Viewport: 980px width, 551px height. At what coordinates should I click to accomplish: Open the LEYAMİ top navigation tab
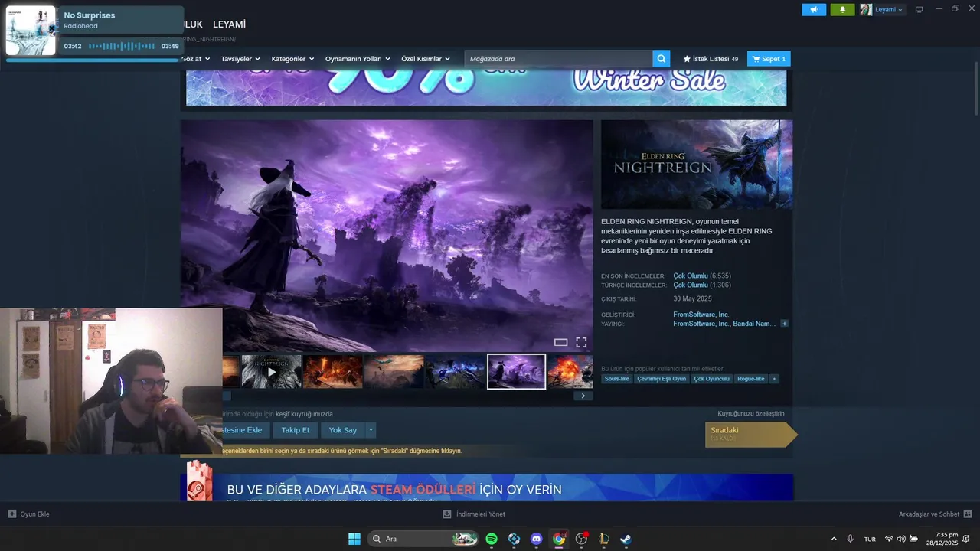coord(229,24)
